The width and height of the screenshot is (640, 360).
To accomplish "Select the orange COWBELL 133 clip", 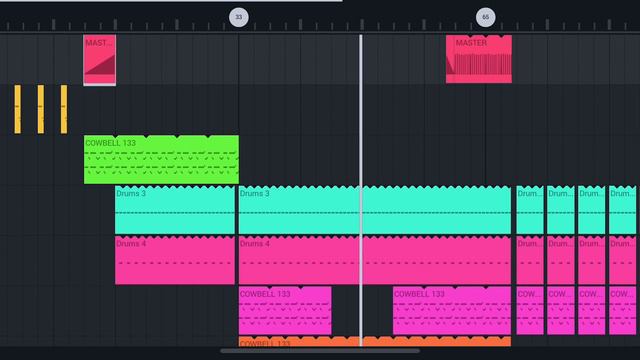I will click(x=375, y=342).
